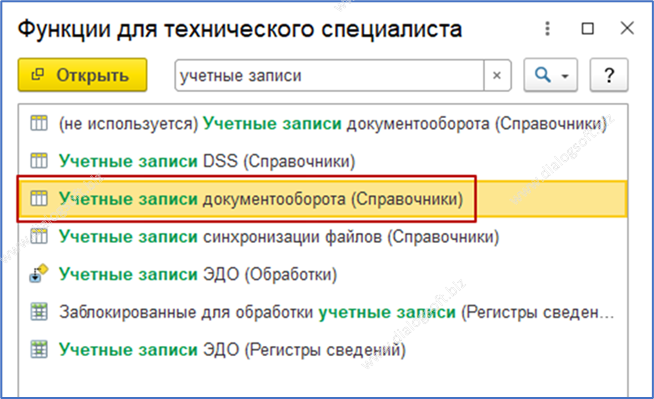Select 'Учетные записи ЭДО (Регистры сведений)' row
Viewport: 654px width, 399px height.
pos(323,349)
